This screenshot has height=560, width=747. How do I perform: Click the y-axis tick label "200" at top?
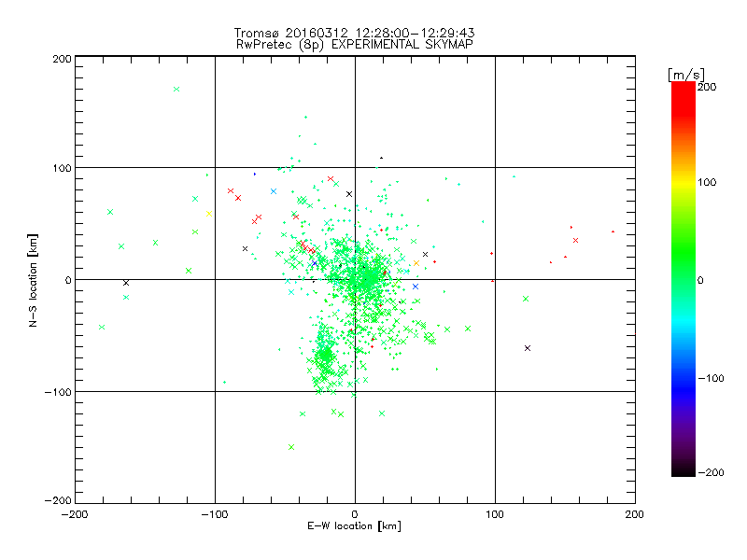point(63,59)
